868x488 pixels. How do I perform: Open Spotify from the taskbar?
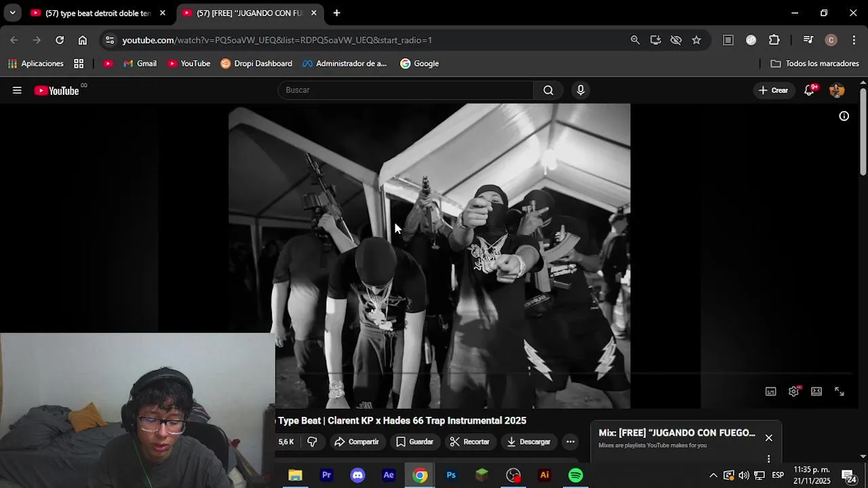coord(576,475)
